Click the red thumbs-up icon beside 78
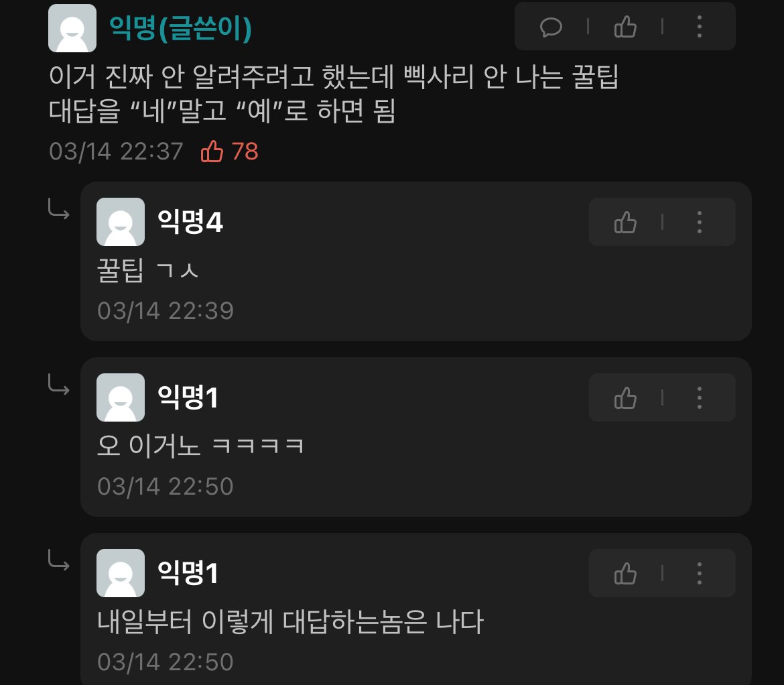 click(212, 151)
